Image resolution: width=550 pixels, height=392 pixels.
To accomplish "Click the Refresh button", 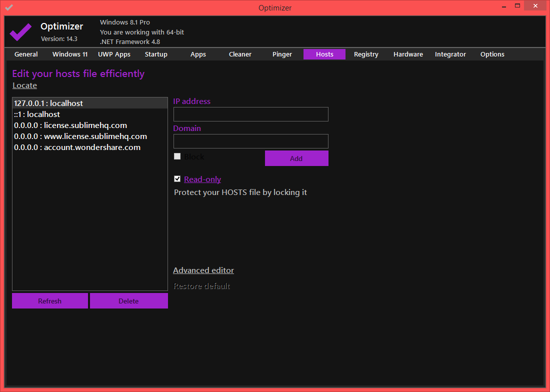I will pyautogui.click(x=50, y=301).
